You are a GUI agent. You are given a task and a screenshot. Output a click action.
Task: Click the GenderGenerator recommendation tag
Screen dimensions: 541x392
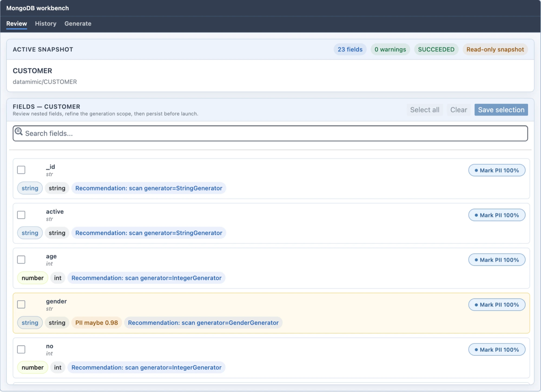point(203,323)
